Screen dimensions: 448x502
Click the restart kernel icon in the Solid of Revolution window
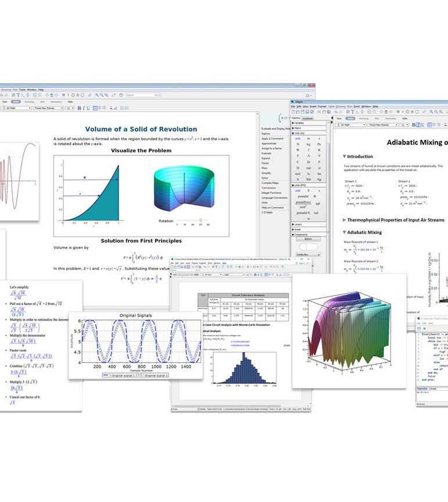(83, 95)
